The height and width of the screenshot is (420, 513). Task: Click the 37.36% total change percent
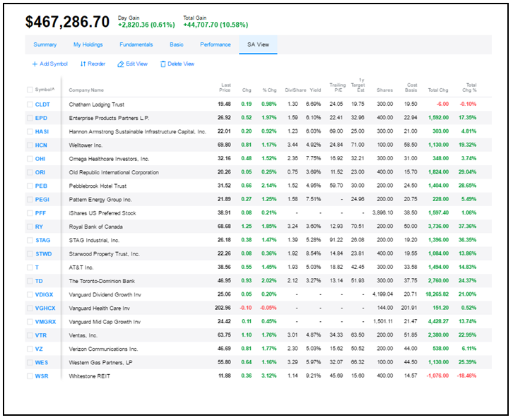(x=468, y=227)
